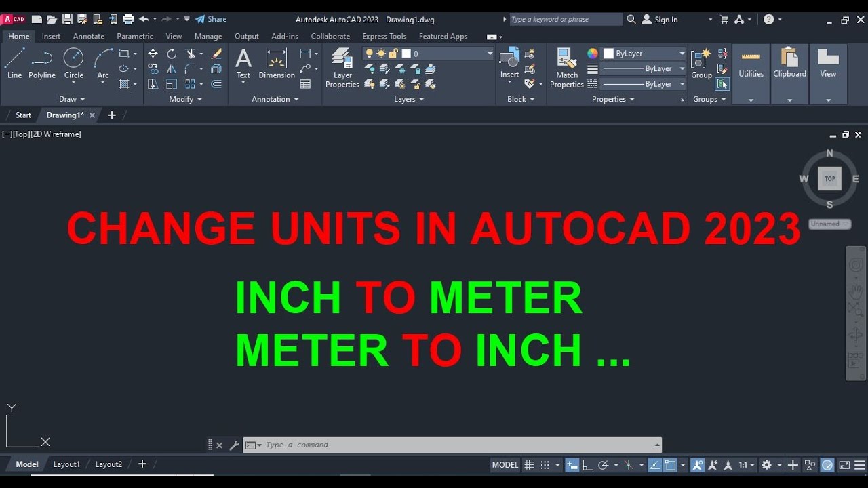Click the Share button

coord(211,20)
